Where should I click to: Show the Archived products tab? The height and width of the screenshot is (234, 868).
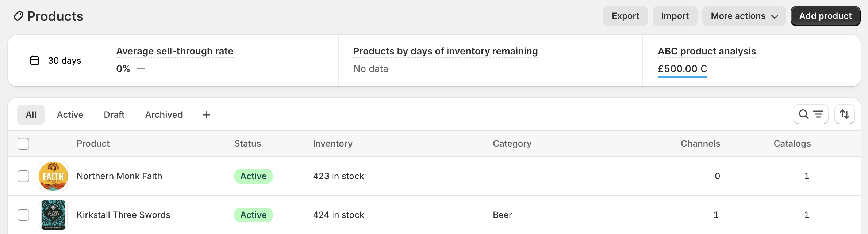(x=164, y=115)
